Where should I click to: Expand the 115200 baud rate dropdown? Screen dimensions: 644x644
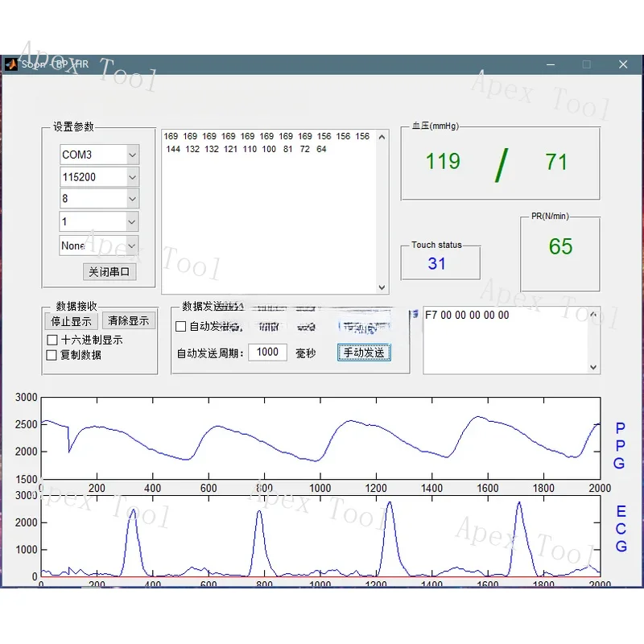pyautogui.click(x=132, y=177)
